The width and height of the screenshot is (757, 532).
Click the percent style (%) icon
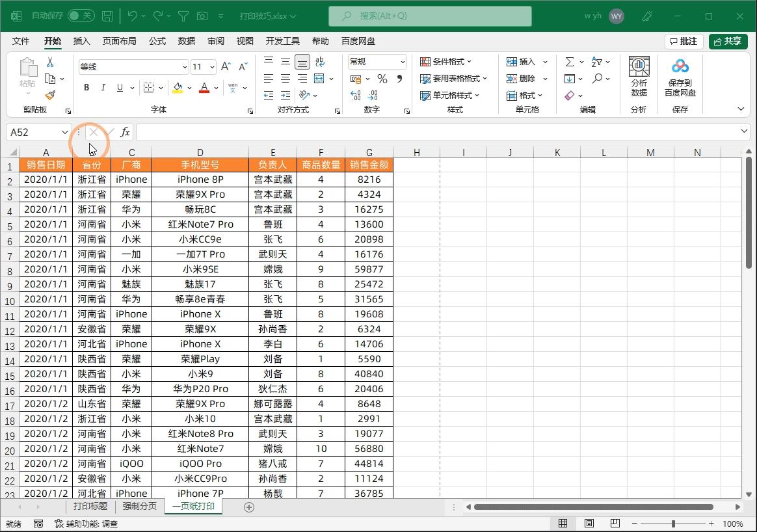pos(382,79)
